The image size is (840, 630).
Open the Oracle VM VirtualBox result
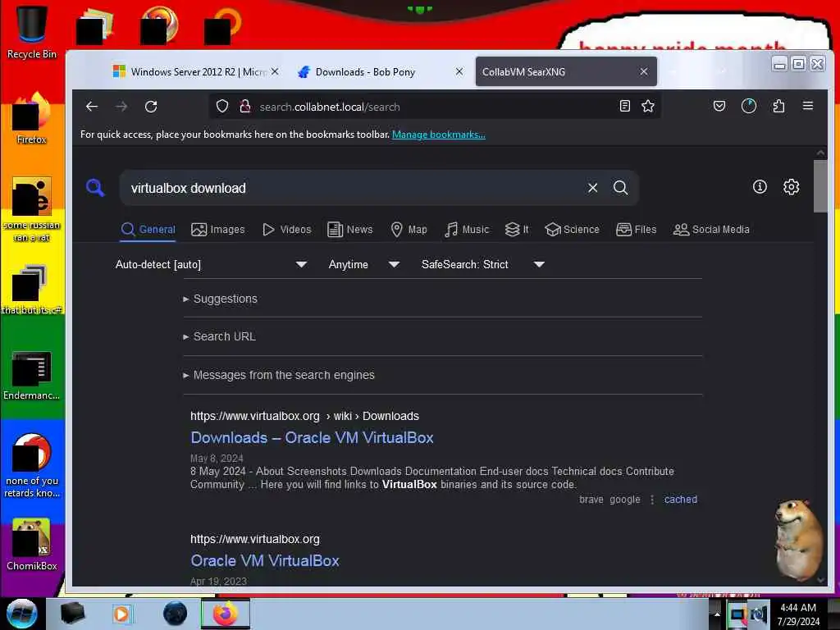pos(265,561)
